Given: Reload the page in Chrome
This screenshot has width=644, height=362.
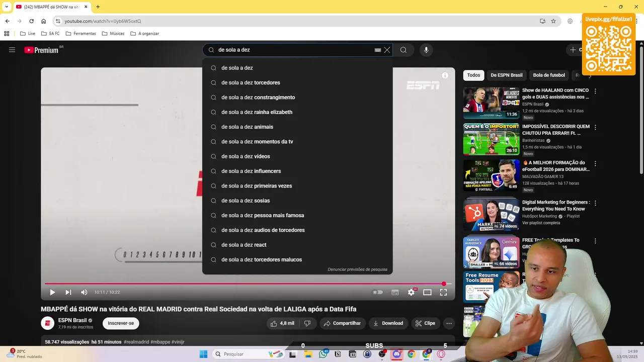Looking at the screenshot, I should [31, 21].
